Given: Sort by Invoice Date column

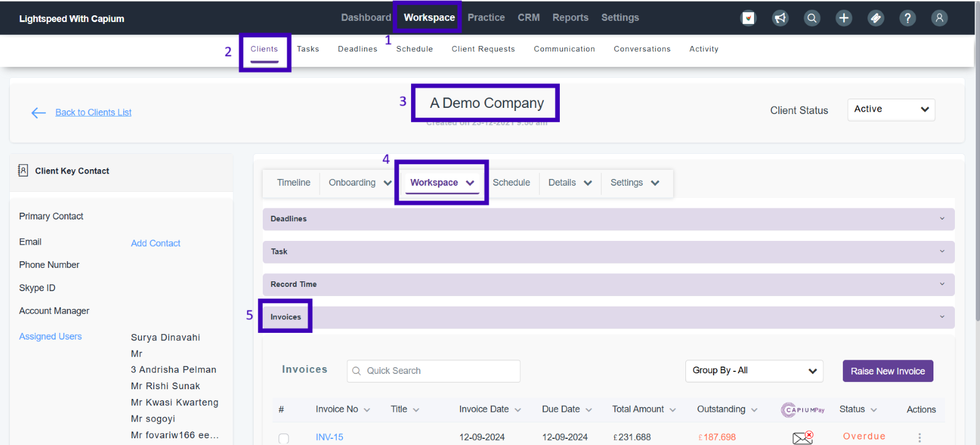Looking at the screenshot, I should click(x=490, y=409).
